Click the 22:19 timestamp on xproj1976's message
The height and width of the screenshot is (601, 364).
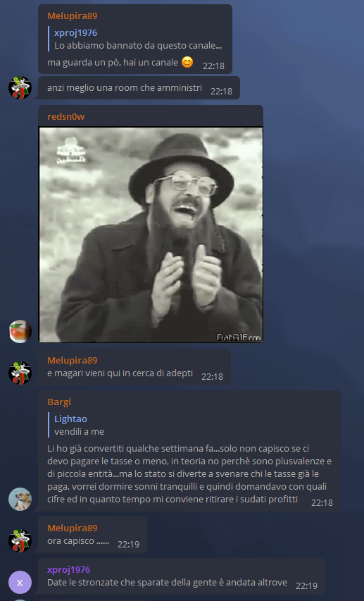coord(306,585)
